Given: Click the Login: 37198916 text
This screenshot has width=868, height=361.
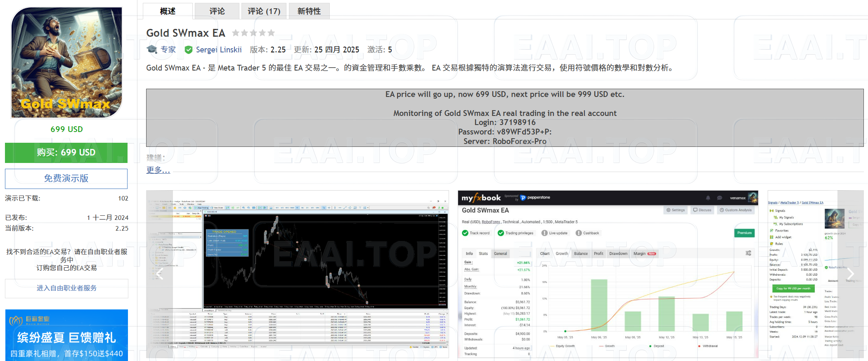Looking at the screenshot, I should tap(505, 123).
